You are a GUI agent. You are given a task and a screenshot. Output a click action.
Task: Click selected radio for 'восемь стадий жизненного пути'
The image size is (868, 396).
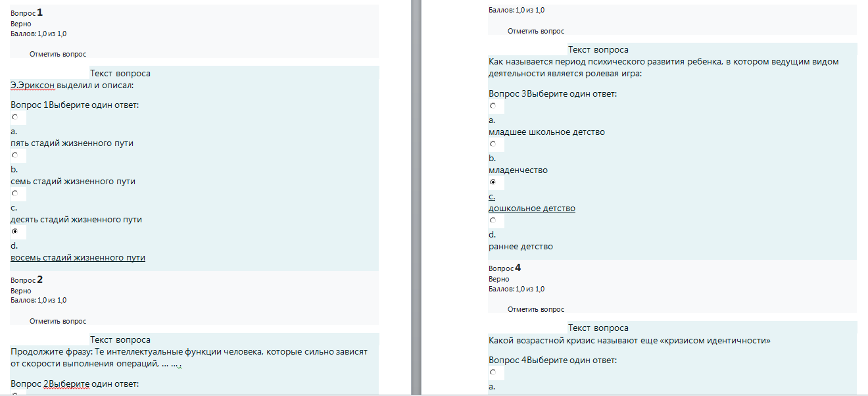(14, 232)
